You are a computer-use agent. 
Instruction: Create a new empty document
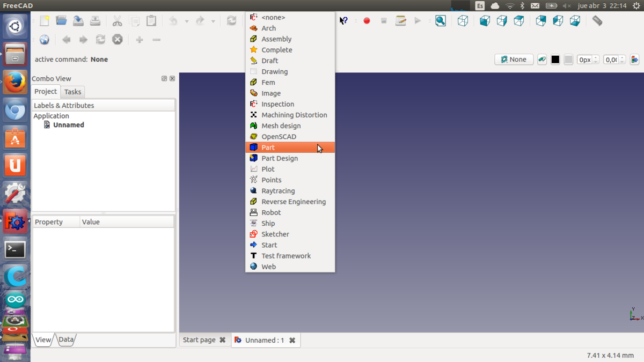pos(45,21)
